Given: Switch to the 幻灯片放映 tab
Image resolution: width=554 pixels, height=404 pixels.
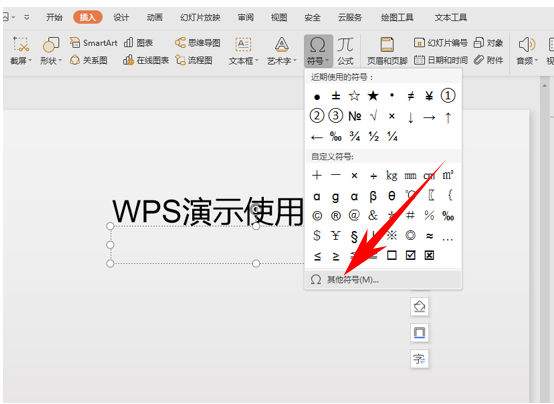Looking at the screenshot, I should click(x=200, y=17).
